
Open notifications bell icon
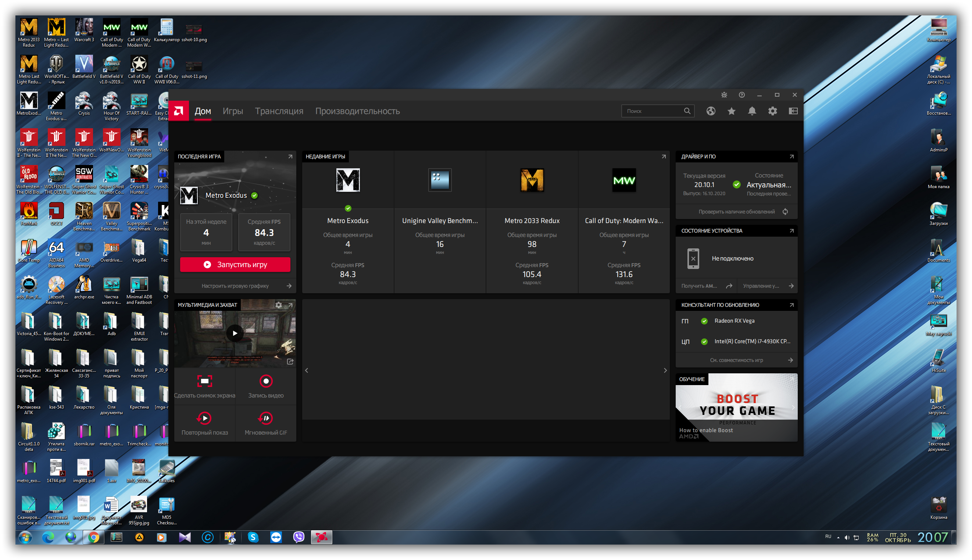tap(752, 111)
